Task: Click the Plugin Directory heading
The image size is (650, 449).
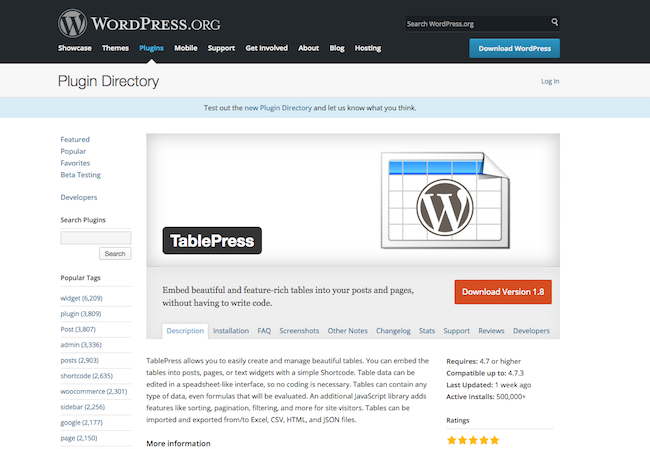Action: pyautogui.click(x=108, y=81)
